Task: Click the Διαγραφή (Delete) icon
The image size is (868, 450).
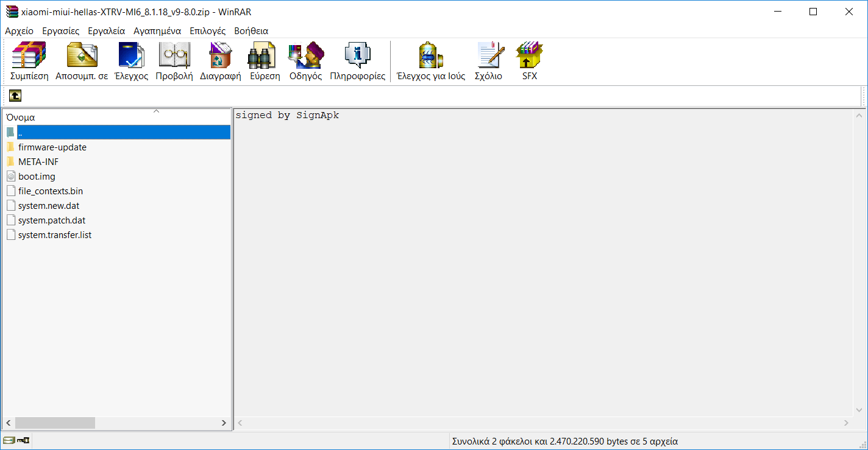Action: point(221,55)
